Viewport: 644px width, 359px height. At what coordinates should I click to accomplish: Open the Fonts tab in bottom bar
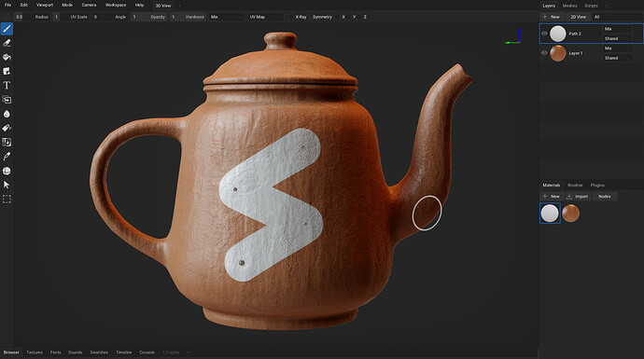[55, 352]
